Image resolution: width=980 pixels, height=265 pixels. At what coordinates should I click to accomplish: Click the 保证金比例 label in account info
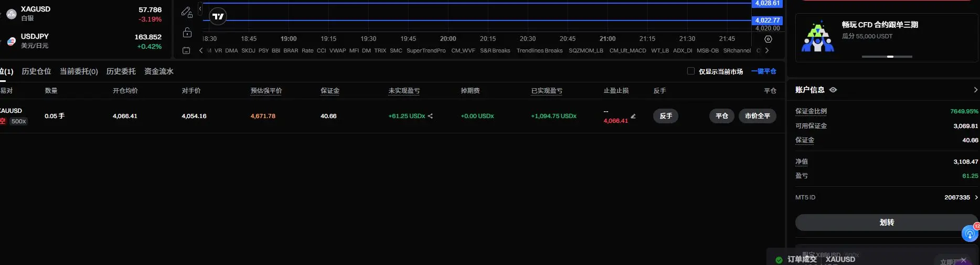[811, 111]
